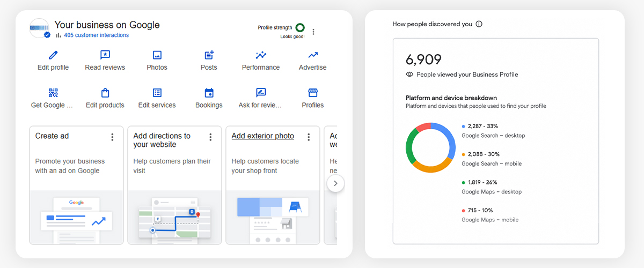Click Create ad card title
Screen dimensions: 644x268
pos(52,136)
